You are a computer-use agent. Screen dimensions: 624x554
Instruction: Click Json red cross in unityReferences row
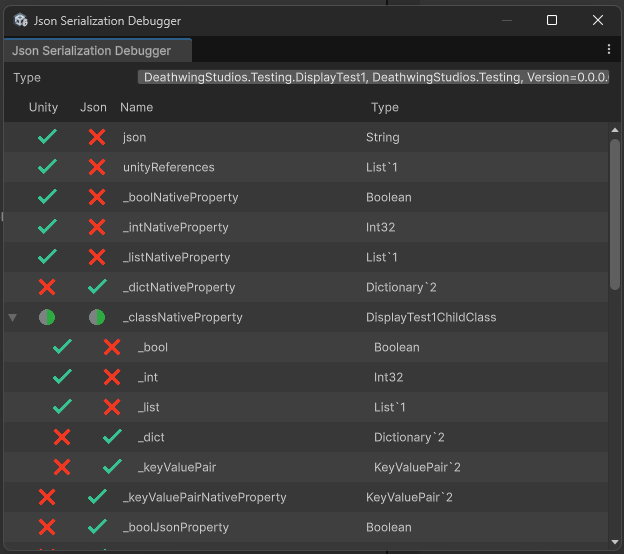point(97,167)
